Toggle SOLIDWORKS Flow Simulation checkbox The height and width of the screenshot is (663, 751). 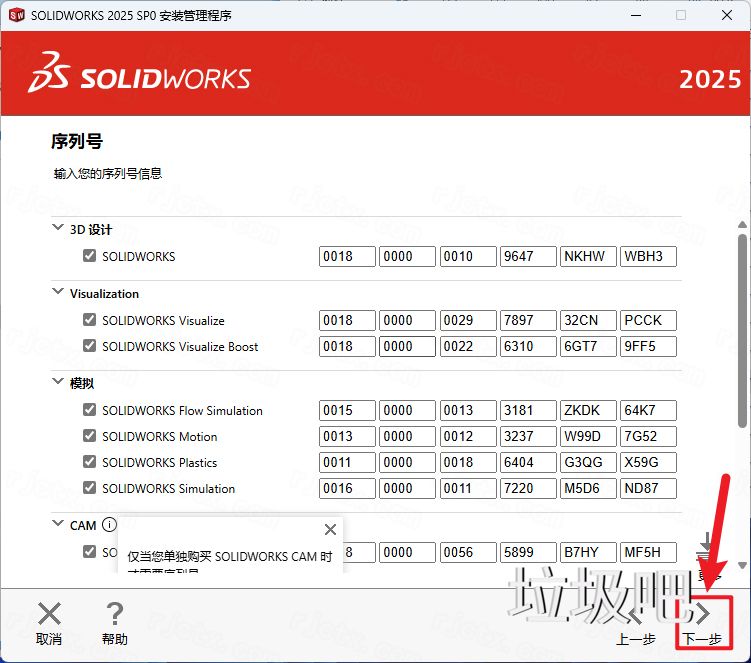click(x=89, y=410)
